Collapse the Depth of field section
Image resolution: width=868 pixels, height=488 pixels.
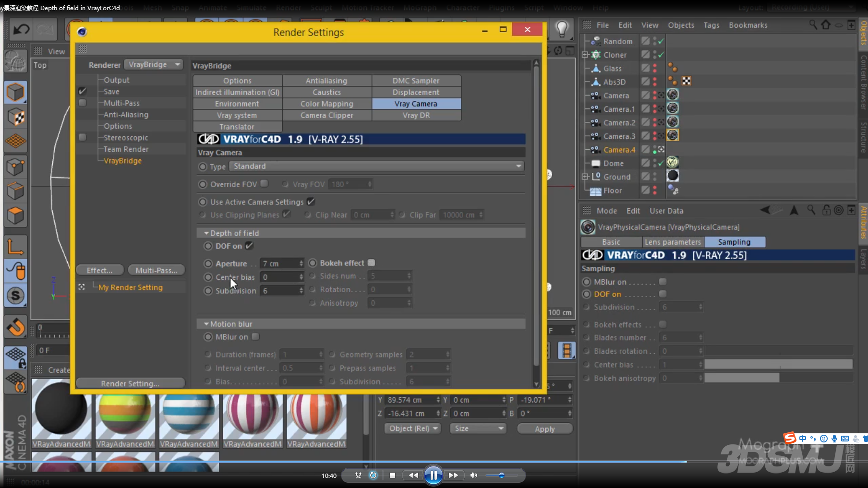pyautogui.click(x=206, y=233)
